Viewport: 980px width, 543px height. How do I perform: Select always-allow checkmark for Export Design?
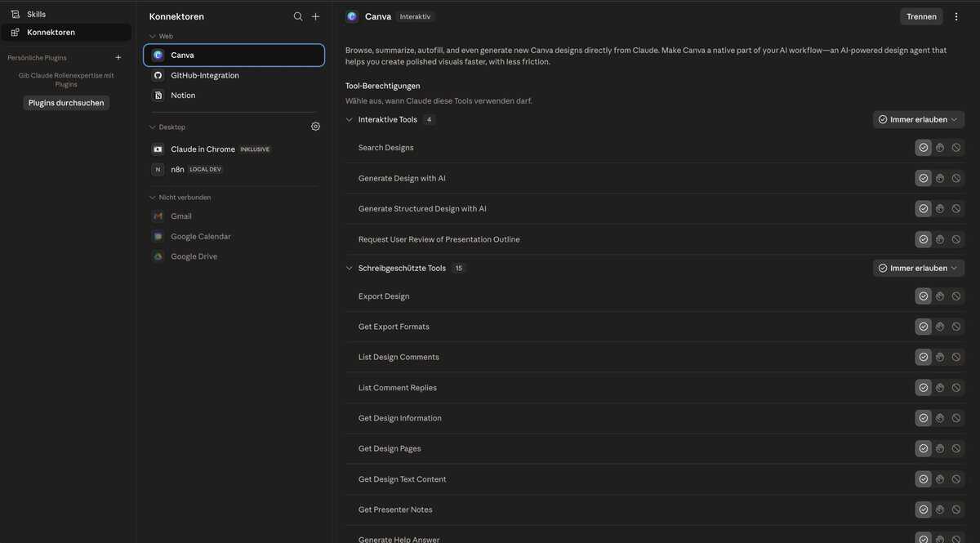[924, 296]
